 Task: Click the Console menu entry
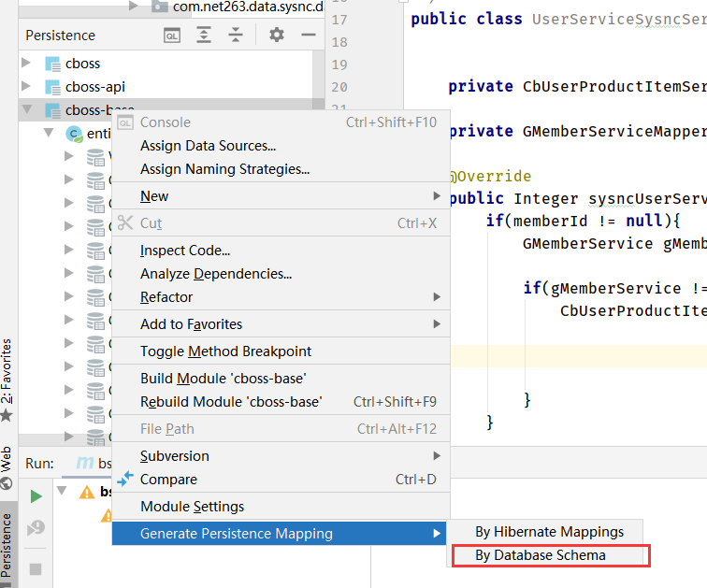[x=281, y=122]
